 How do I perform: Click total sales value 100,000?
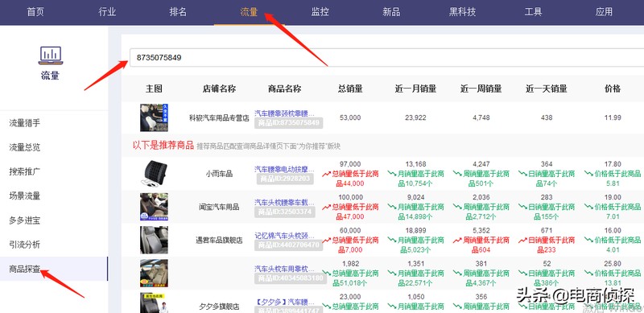click(350, 198)
